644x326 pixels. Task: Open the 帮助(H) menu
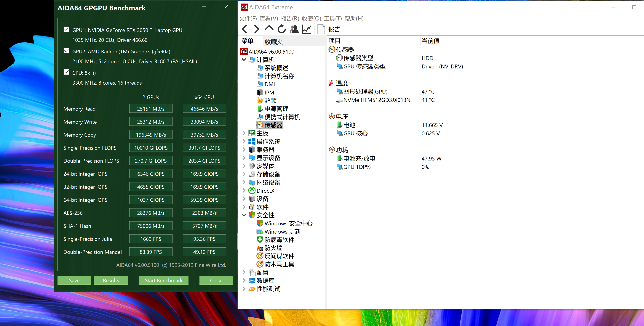354,18
